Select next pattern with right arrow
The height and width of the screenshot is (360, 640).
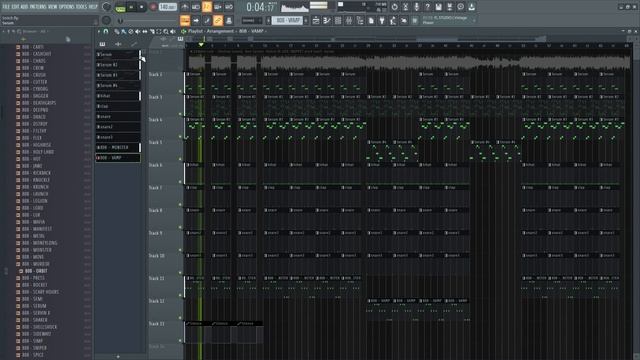[306, 20]
